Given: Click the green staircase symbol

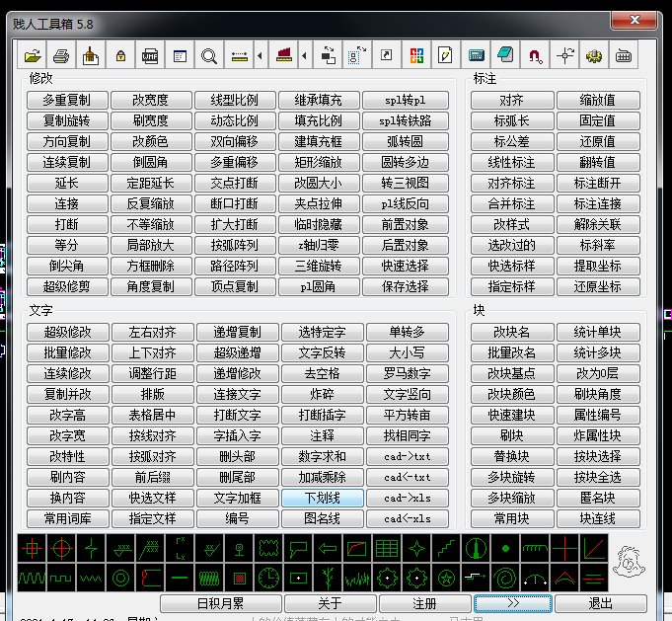Looking at the screenshot, I should pos(446,548).
